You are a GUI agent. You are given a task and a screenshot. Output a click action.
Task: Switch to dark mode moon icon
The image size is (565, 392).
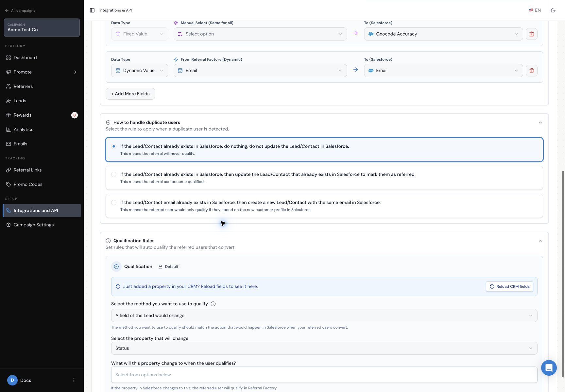[x=553, y=10]
